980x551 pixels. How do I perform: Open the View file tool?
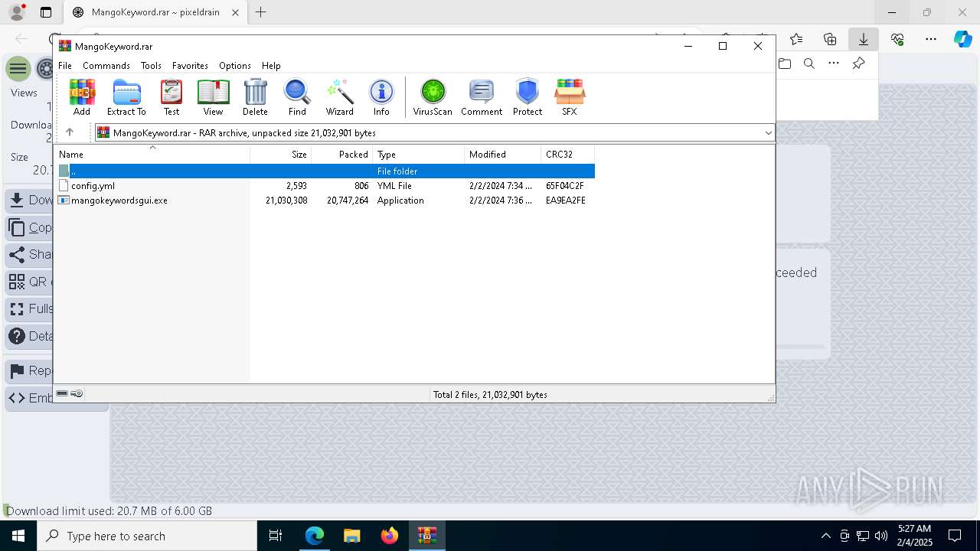point(213,98)
